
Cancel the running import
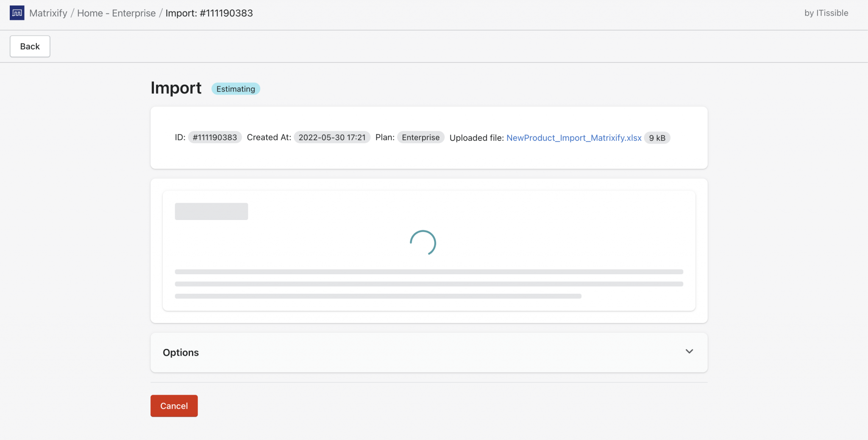(174, 405)
